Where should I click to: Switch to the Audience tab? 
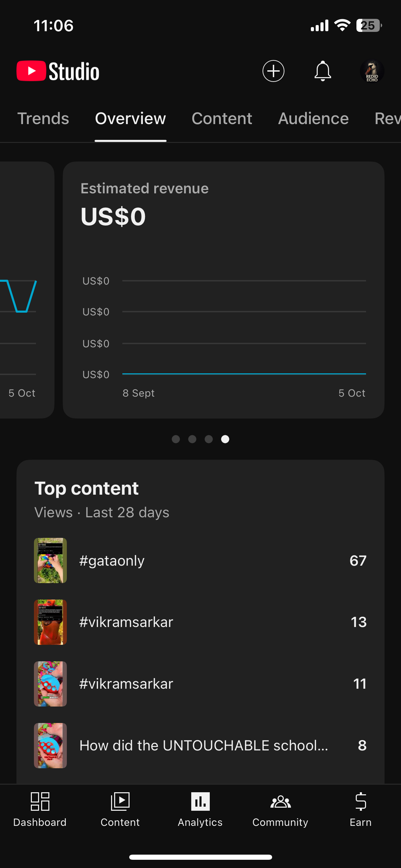(x=313, y=119)
